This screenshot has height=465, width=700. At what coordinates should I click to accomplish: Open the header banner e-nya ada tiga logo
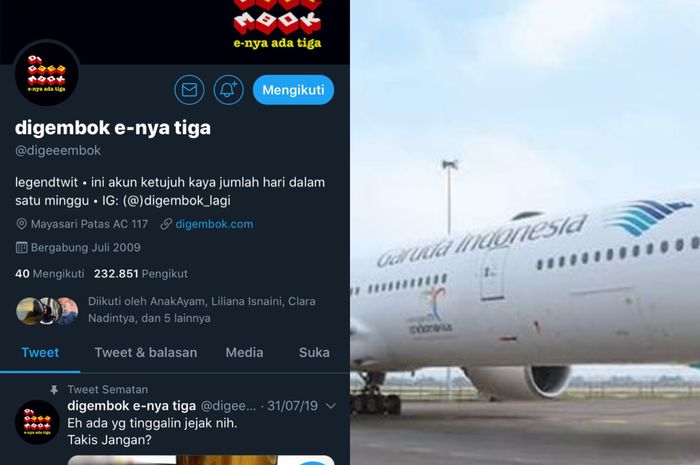point(277,24)
